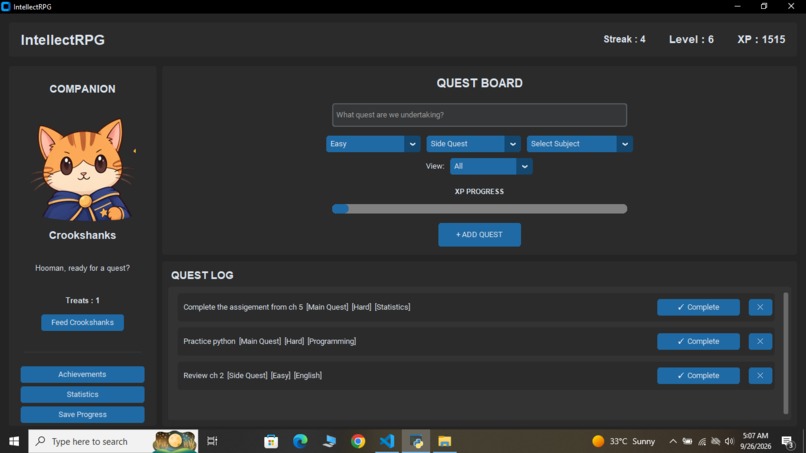Viewport: 806px width, 453px height.
Task: Click the IntellectRPG title bar app icon
Action: [x=6, y=7]
